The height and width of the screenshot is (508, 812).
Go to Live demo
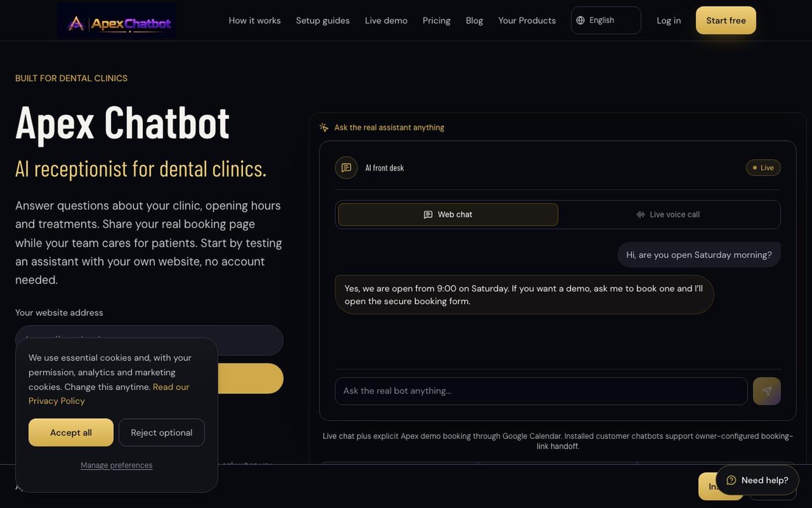pos(386,20)
